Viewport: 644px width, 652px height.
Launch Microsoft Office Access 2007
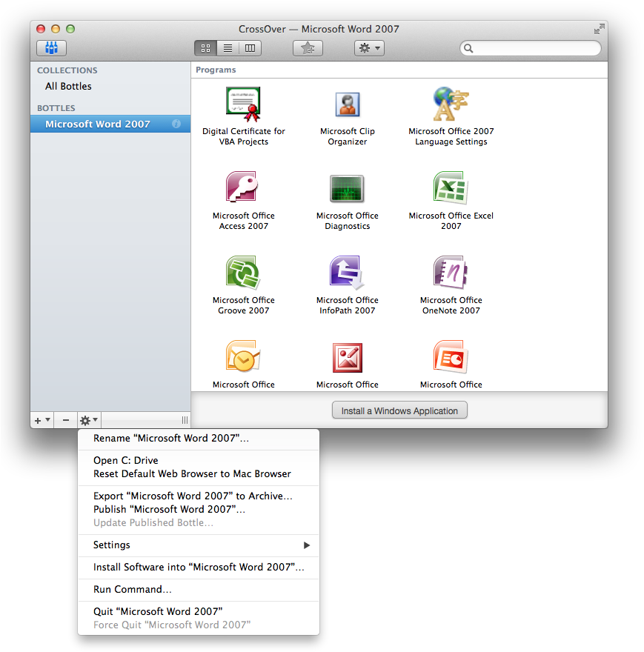pos(243,201)
